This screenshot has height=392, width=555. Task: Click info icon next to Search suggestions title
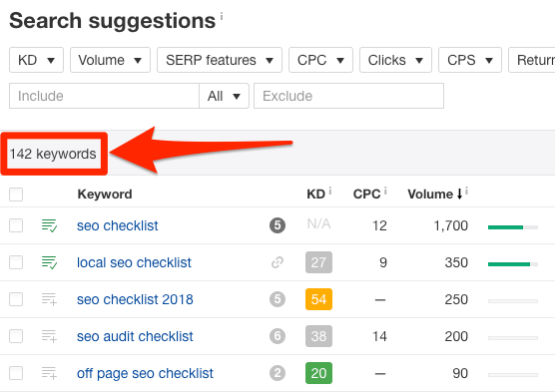[222, 16]
